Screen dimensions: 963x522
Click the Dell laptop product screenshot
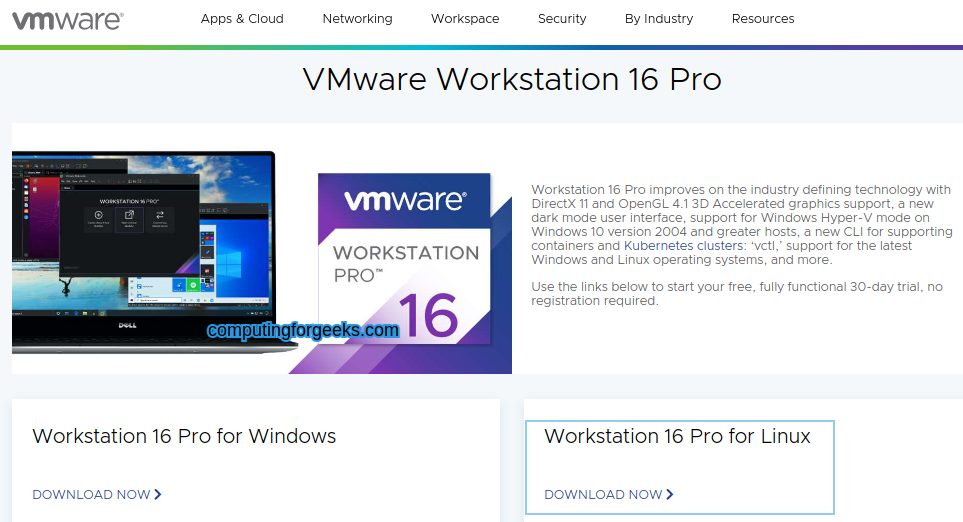[x=154, y=252]
